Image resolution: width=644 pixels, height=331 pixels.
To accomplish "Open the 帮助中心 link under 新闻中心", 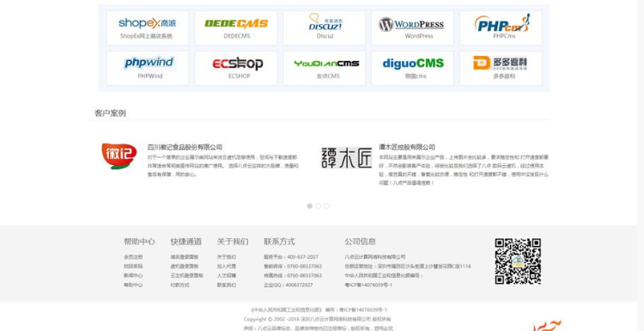I will (x=133, y=285).
